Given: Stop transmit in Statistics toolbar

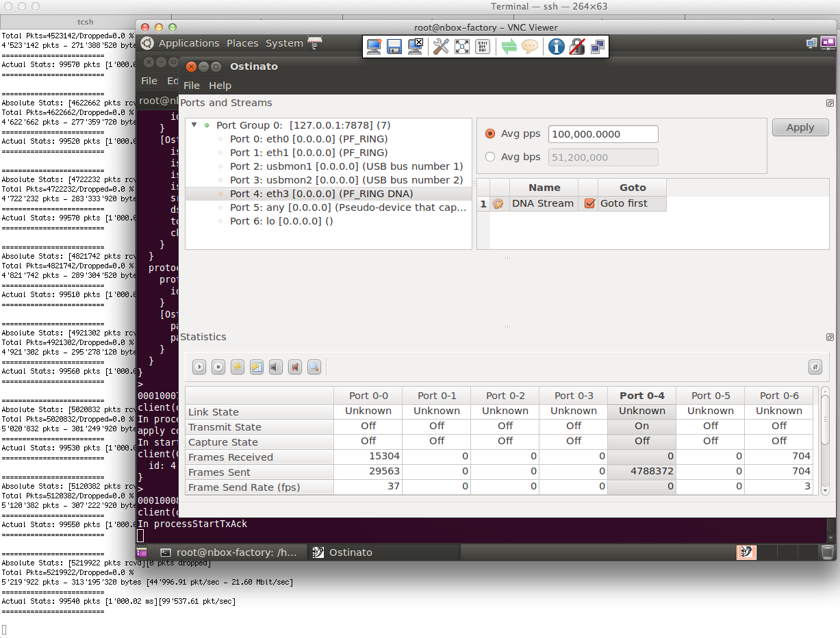Looking at the screenshot, I should pyautogui.click(x=218, y=368).
